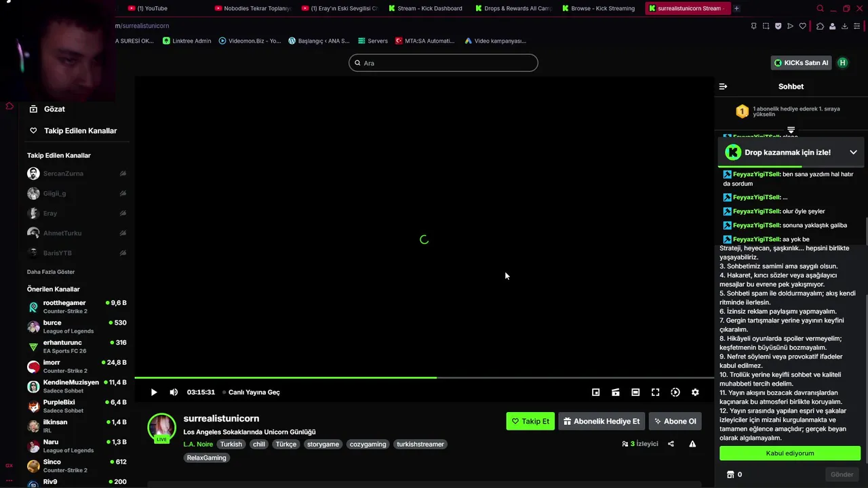868x488 pixels.
Task: Play the paused stream video
Action: point(154,392)
